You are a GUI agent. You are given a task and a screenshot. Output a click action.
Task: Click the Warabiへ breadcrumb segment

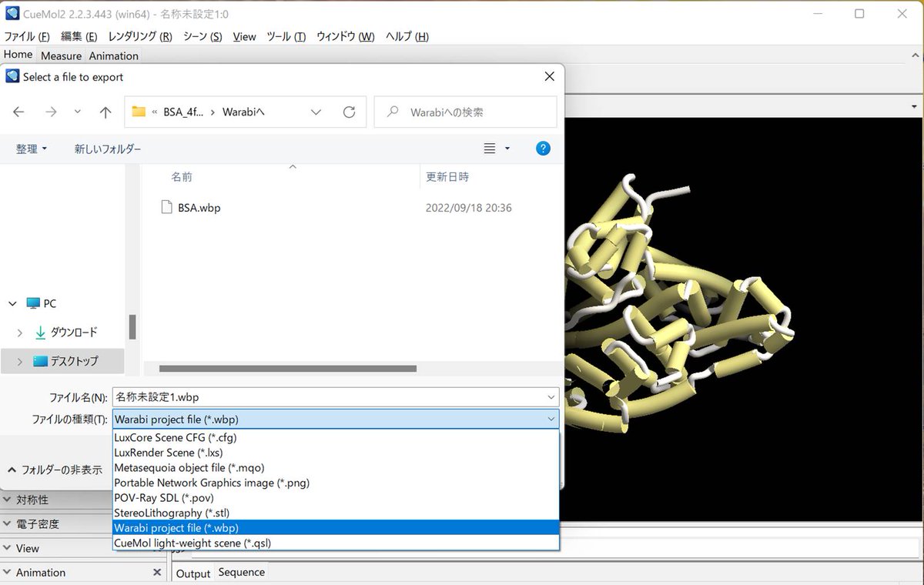(x=243, y=112)
